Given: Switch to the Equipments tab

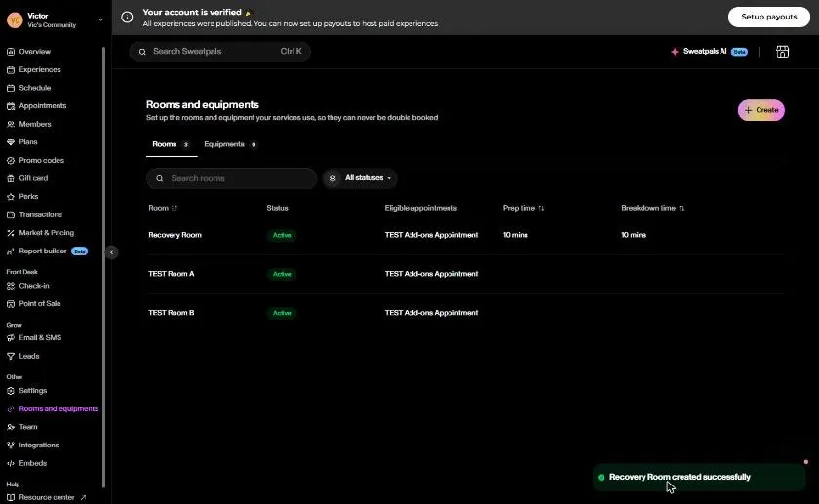Looking at the screenshot, I should click(x=230, y=144).
